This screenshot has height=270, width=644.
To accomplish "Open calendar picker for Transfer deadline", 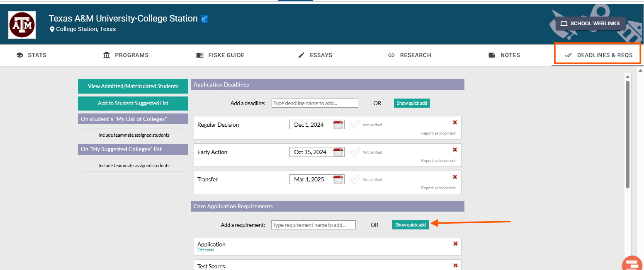I will (x=339, y=179).
